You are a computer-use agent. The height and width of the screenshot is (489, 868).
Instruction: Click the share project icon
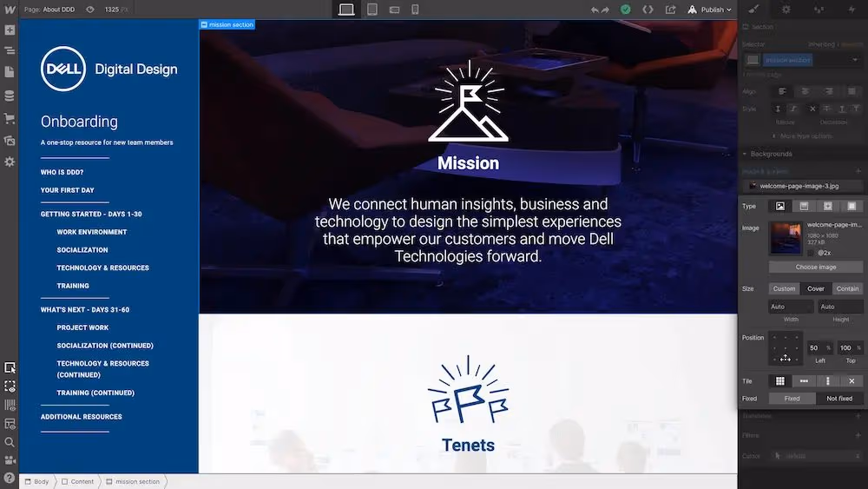pyautogui.click(x=670, y=10)
